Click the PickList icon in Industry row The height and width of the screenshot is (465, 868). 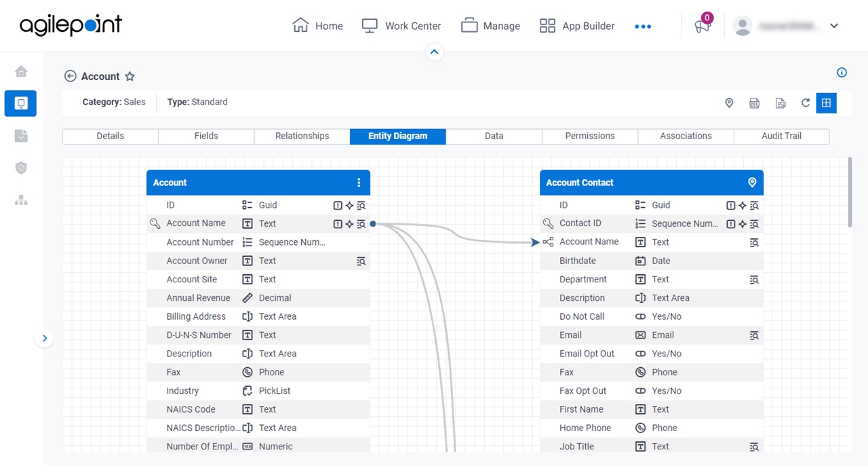pos(248,391)
